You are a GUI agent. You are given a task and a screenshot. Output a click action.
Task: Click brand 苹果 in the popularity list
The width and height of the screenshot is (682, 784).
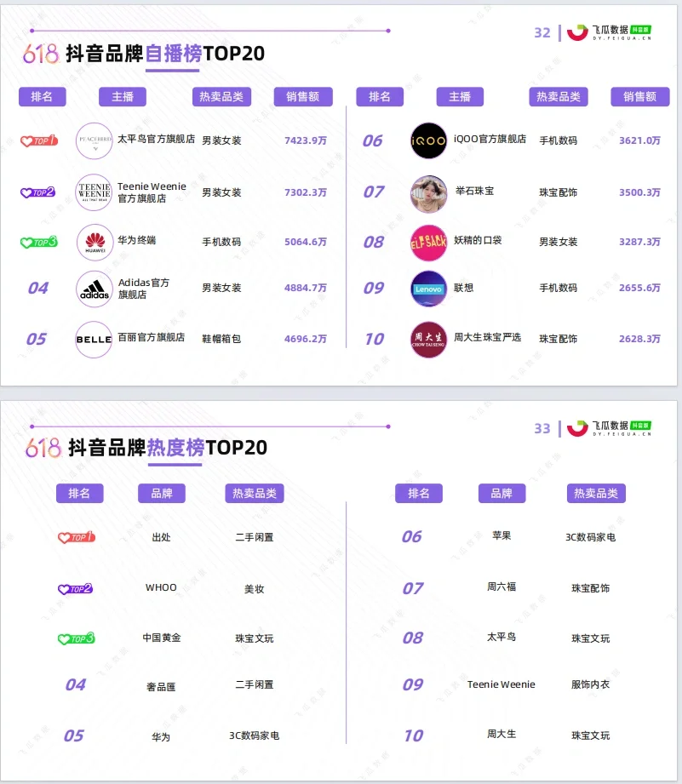point(501,535)
